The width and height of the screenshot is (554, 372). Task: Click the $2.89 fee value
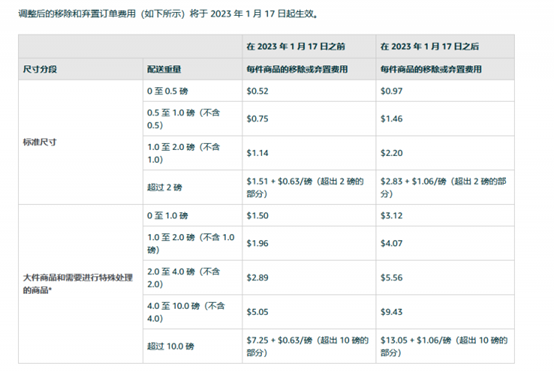click(x=257, y=278)
